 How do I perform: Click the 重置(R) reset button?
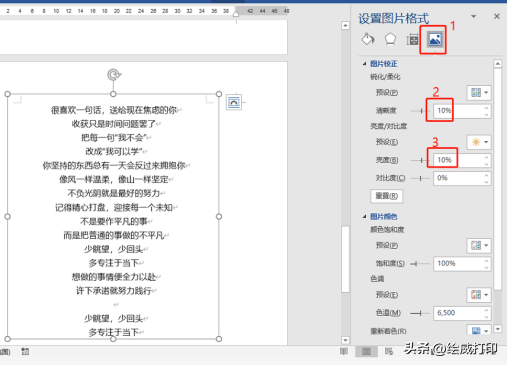[x=386, y=196]
